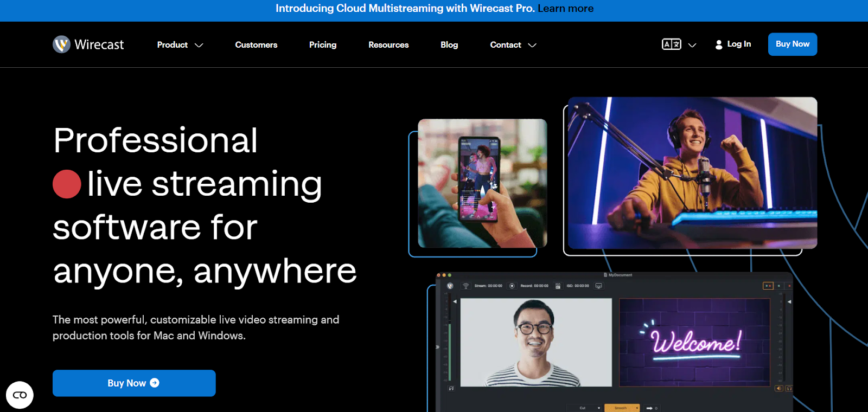The image size is (868, 412).
Task: Navigate to the Blog page
Action: click(449, 45)
